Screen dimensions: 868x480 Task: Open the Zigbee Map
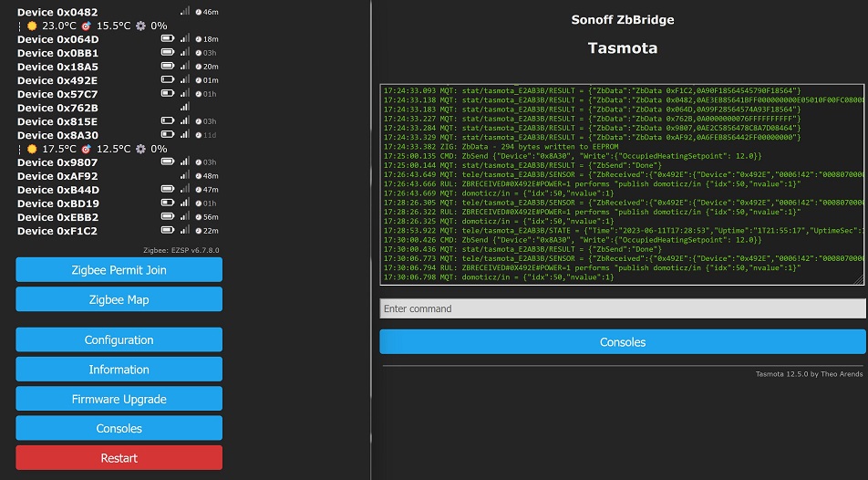click(x=119, y=299)
